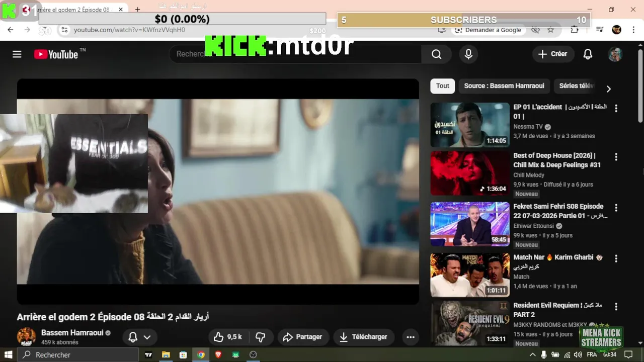The width and height of the screenshot is (644, 362).
Task: Click the YouTube search magnifier button
Action: click(x=437, y=54)
